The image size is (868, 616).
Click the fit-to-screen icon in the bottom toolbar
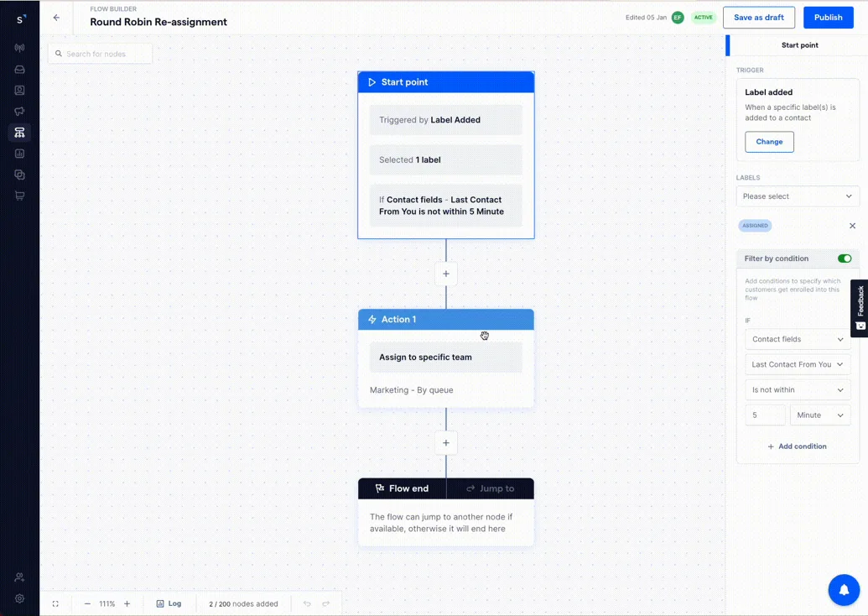(55, 603)
